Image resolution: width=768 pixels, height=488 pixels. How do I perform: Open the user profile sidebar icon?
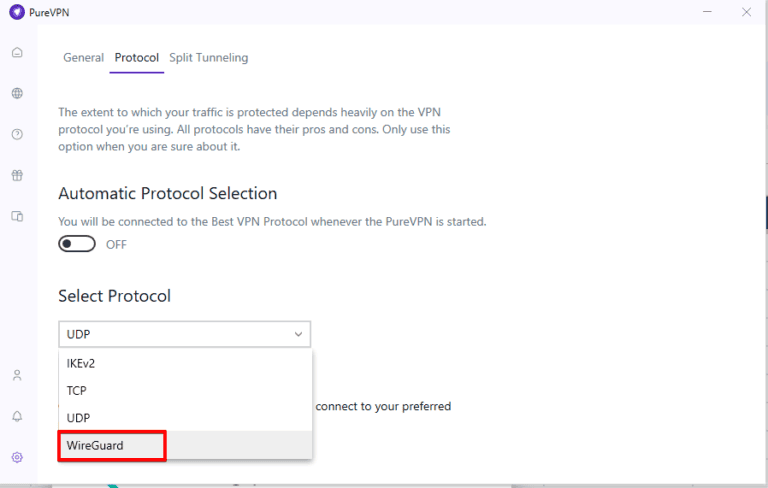(17, 375)
